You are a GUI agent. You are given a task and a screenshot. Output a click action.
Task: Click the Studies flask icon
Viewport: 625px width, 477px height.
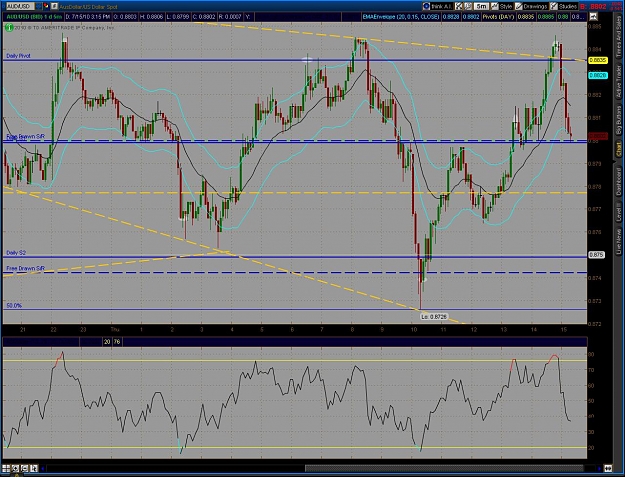[x=554, y=6]
